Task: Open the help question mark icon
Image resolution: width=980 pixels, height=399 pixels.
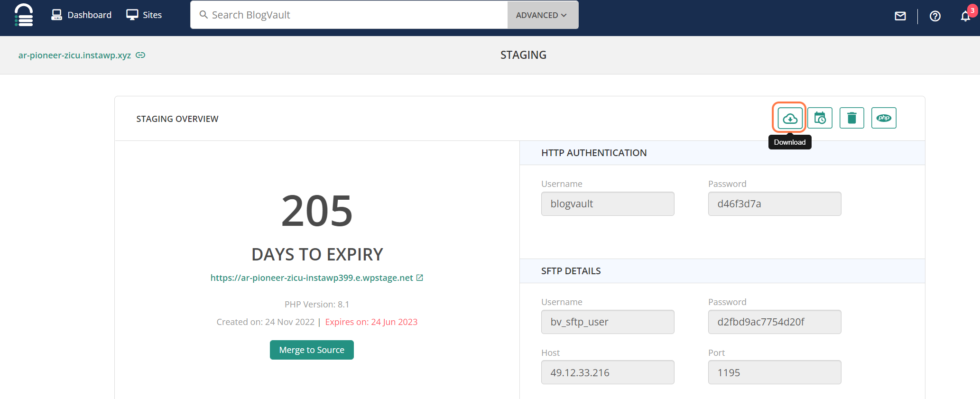Action: pos(935,16)
